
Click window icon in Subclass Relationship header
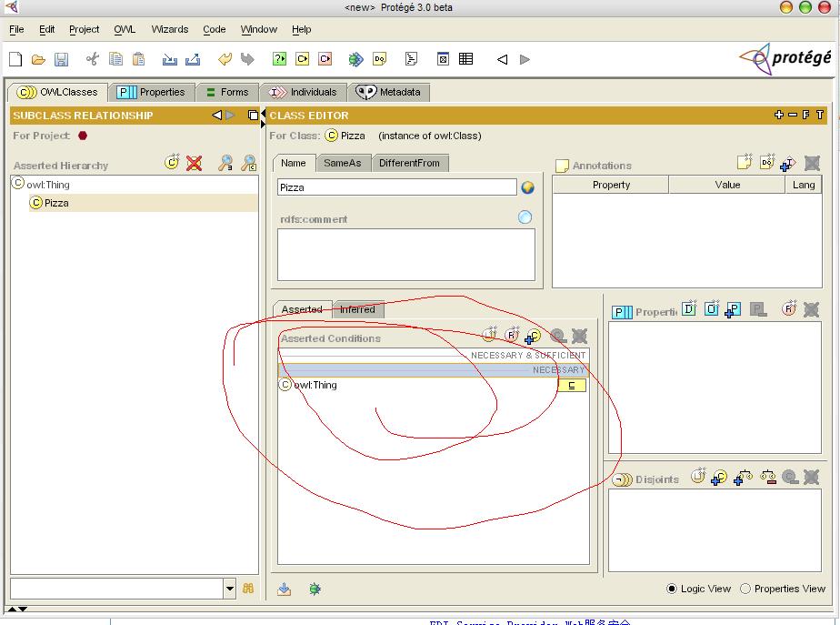click(x=253, y=115)
